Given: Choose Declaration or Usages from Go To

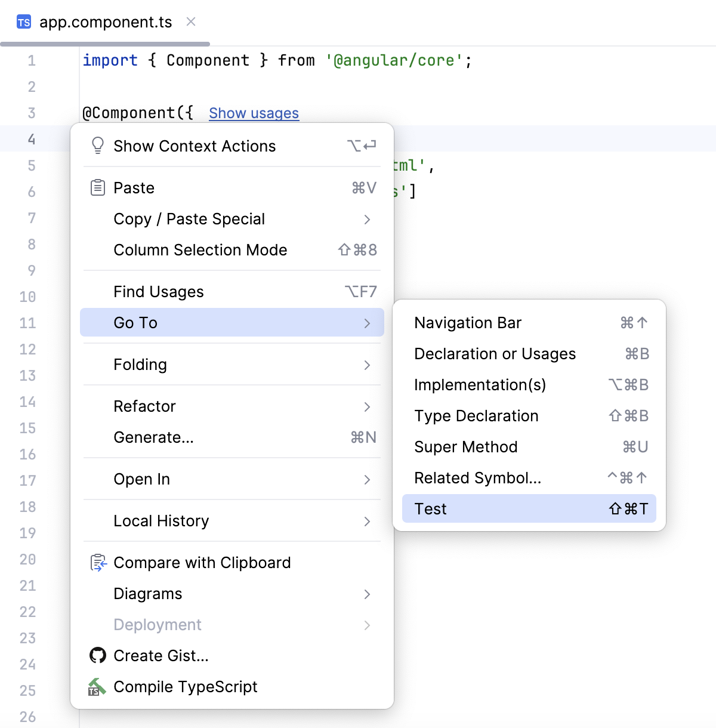Looking at the screenshot, I should point(495,353).
